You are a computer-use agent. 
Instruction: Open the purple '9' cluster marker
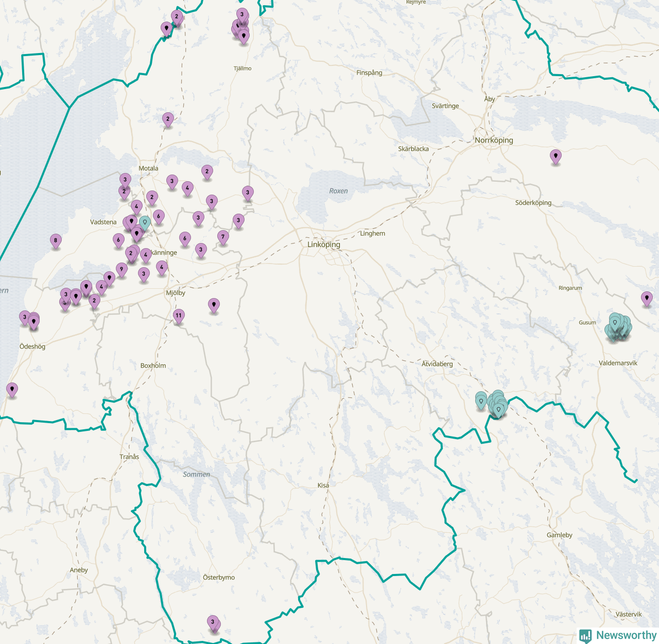(122, 270)
